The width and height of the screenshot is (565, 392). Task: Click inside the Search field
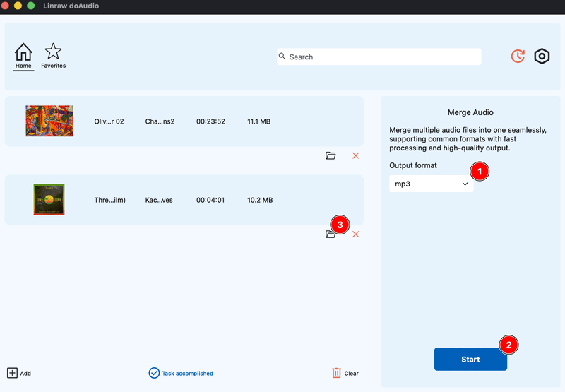coord(381,57)
